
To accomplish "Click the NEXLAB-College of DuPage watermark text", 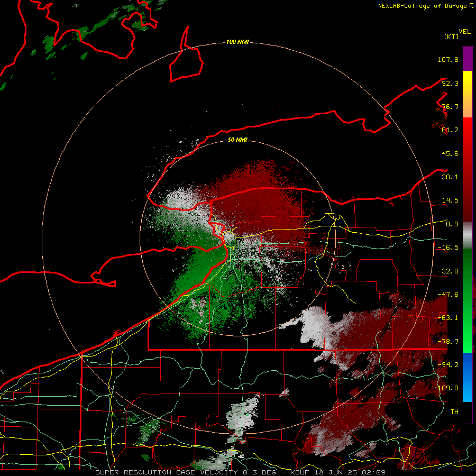I will (425, 6).
